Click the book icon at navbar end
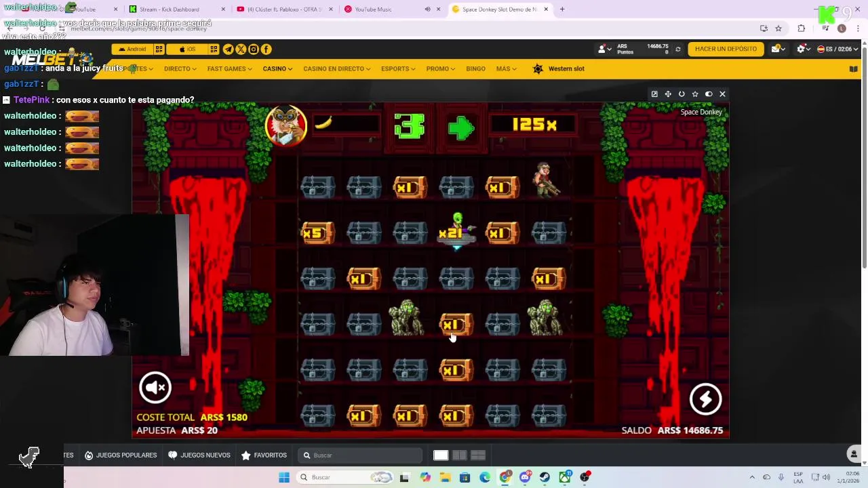 853,68
